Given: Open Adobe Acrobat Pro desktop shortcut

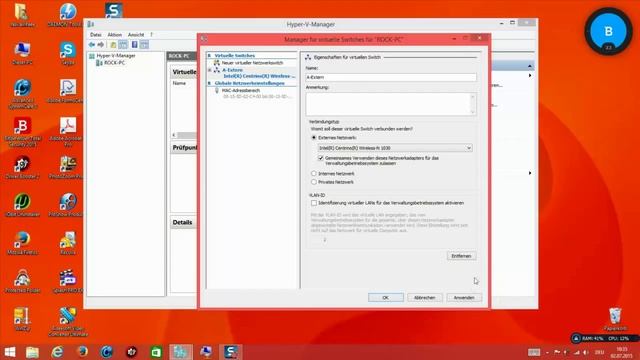Looking at the screenshot, I should click(x=68, y=132).
